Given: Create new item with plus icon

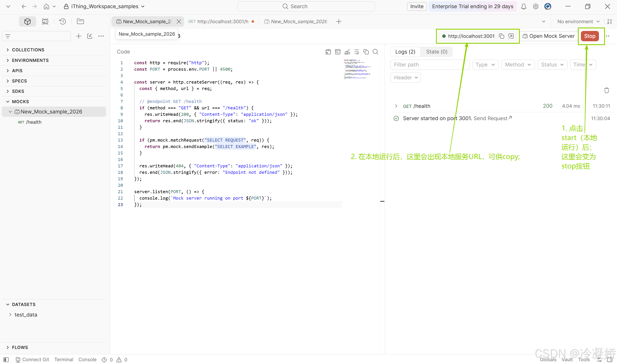Looking at the screenshot, I should click(x=78, y=36).
